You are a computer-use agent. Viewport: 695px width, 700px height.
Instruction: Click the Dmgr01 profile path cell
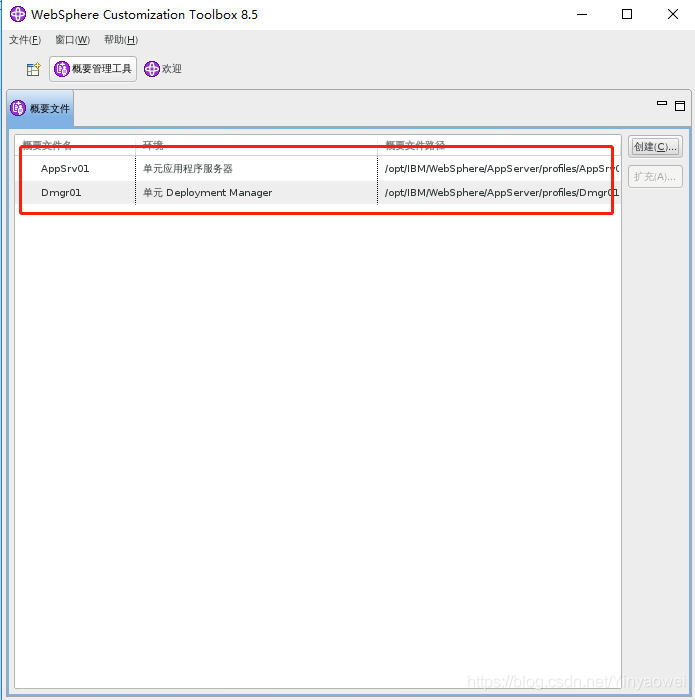click(499, 193)
